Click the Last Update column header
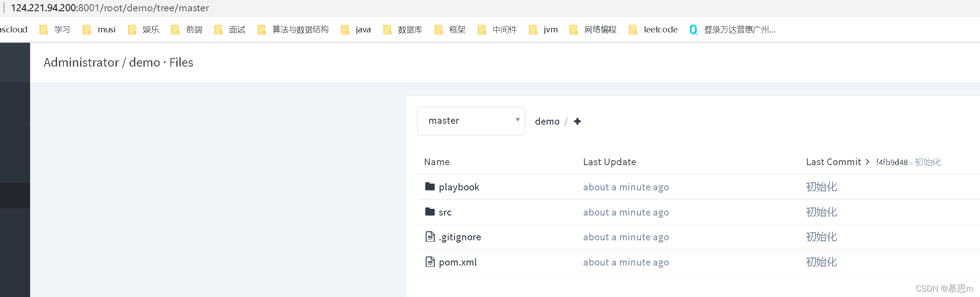The height and width of the screenshot is (297, 980). pyautogui.click(x=610, y=162)
